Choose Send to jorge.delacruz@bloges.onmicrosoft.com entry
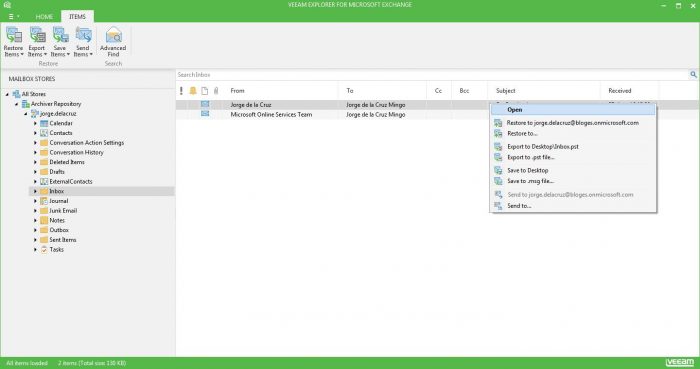700x369 pixels. pyautogui.click(x=573, y=195)
